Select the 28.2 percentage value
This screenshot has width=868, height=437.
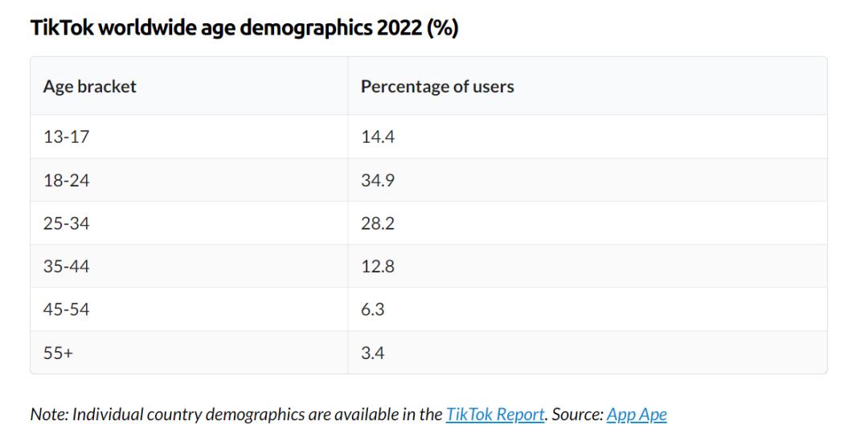coord(378,223)
